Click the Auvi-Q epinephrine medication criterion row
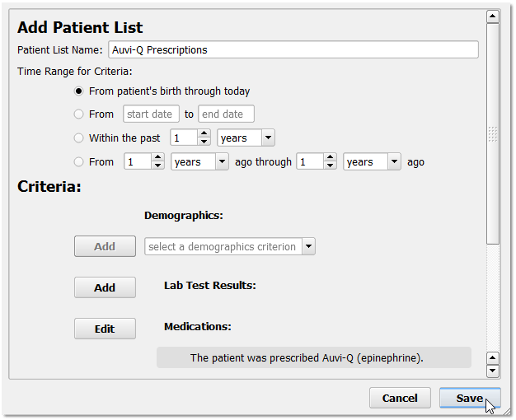This screenshot has width=516, height=420. [x=314, y=357]
